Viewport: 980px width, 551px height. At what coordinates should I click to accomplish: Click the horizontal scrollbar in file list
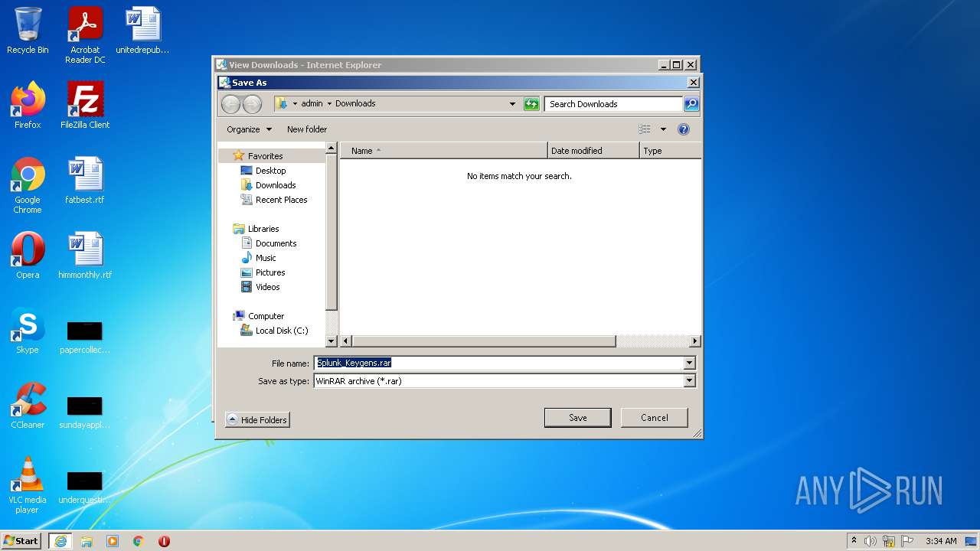(x=483, y=341)
